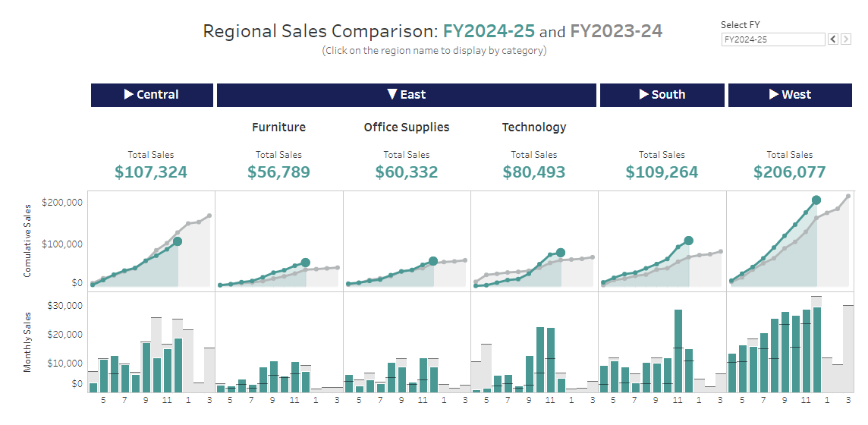Expand the Central region header
The width and height of the screenshot is (868, 425).
[152, 95]
